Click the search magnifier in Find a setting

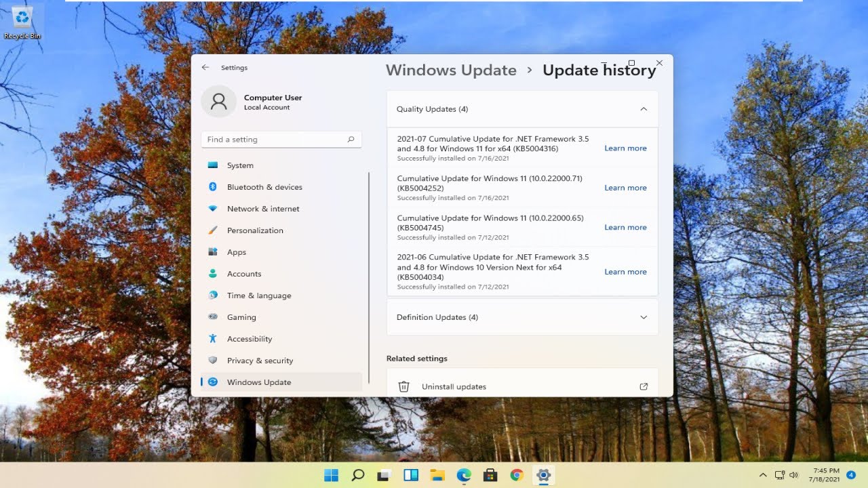(351, 140)
